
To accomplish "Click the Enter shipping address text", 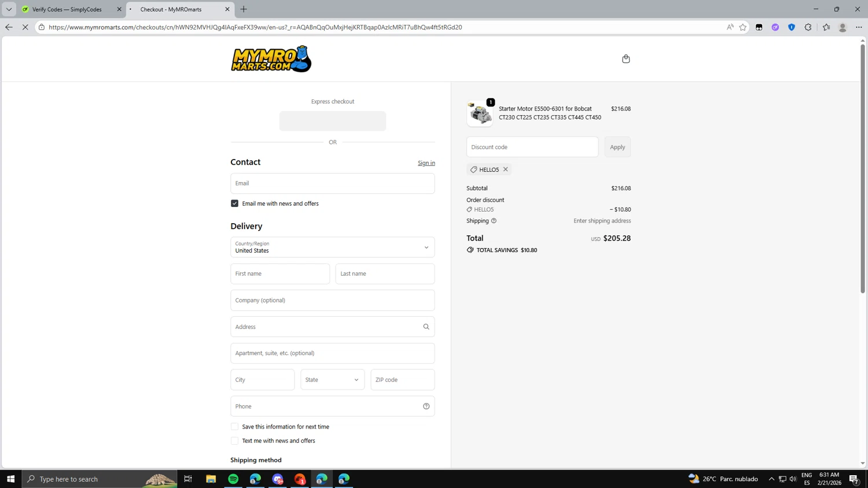I will (x=602, y=221).
